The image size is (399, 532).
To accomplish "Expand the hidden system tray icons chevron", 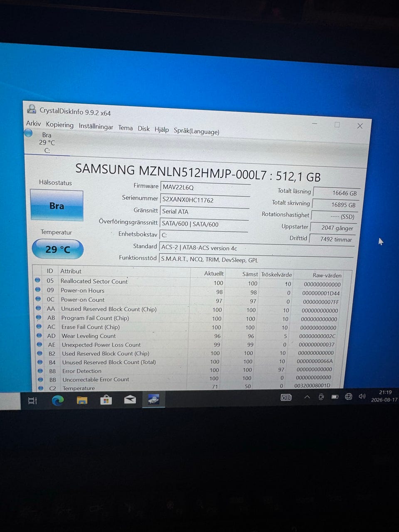I will click(x=307, y=397).
